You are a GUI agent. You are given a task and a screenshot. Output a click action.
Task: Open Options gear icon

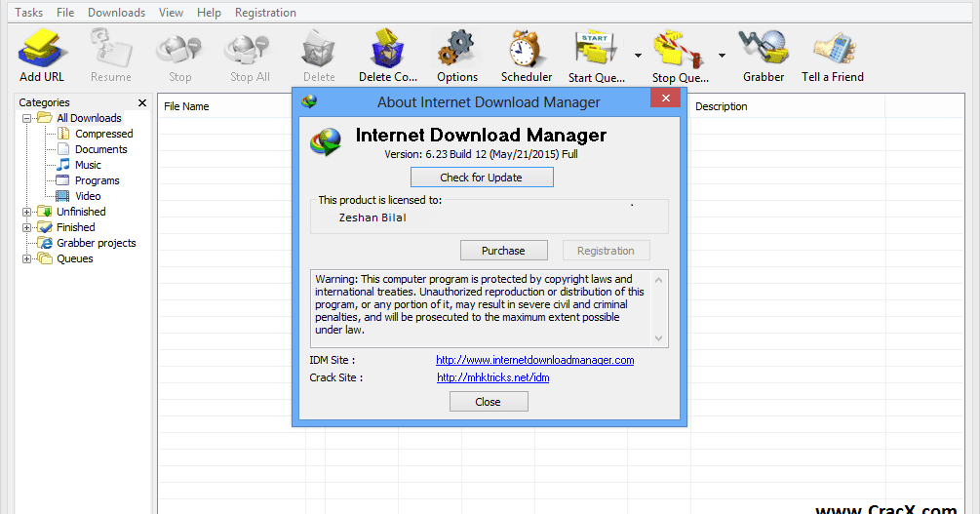pyautogui.click(x=457, y=48)
